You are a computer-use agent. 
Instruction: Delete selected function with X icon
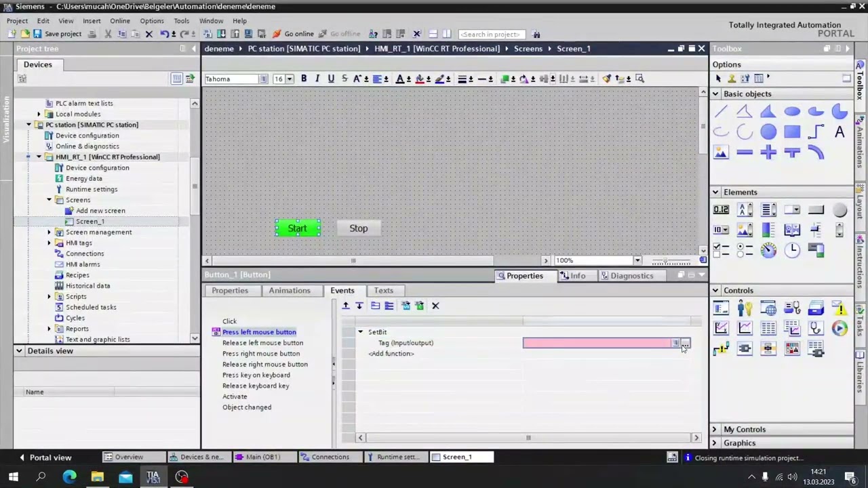pyautogui.click(x=435, y=306)
